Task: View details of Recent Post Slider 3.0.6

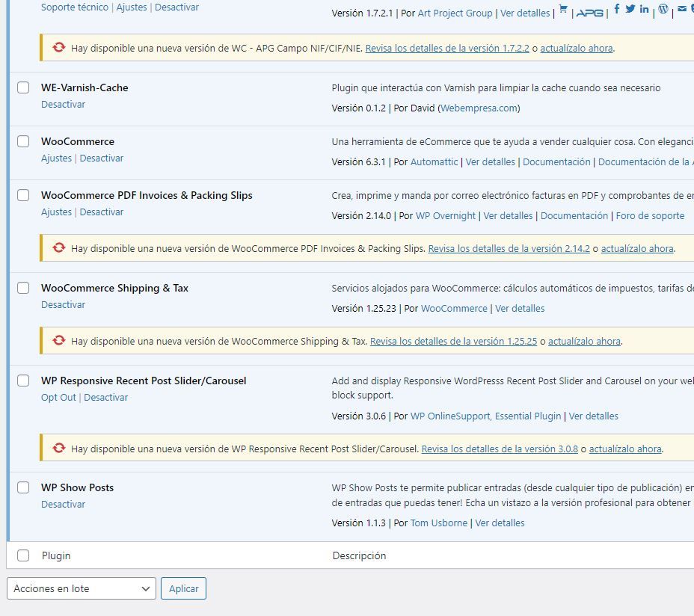Action: click(594, 416)
